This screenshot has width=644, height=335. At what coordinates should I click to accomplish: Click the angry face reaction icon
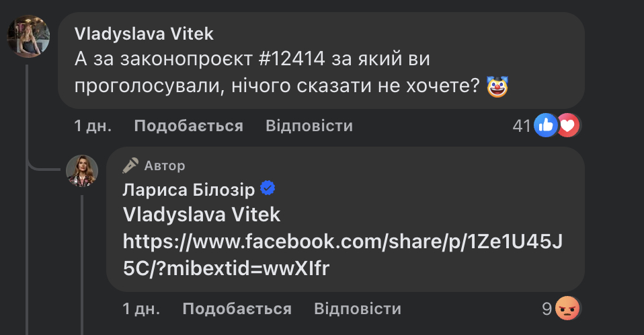(x=567, y=308)
